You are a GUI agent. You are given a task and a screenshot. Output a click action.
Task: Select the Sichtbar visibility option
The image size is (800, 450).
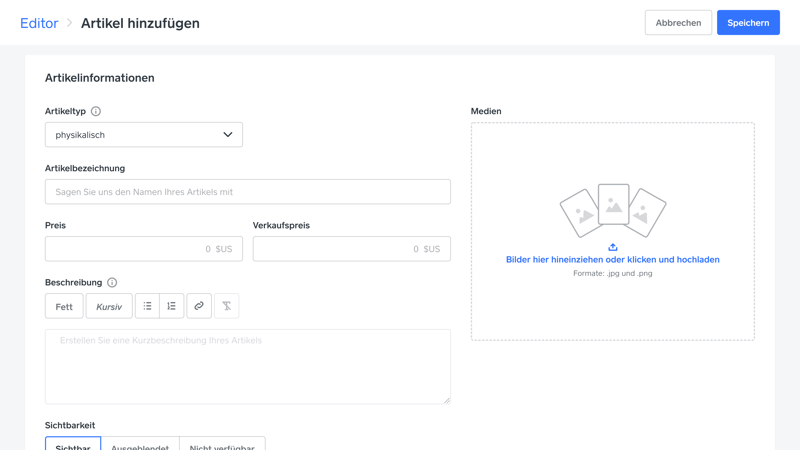pyautogui.click(x=73, y=445)
